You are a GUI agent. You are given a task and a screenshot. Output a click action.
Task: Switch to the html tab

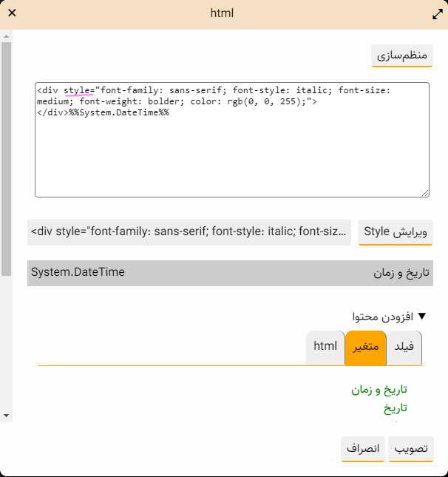point(325,347)
